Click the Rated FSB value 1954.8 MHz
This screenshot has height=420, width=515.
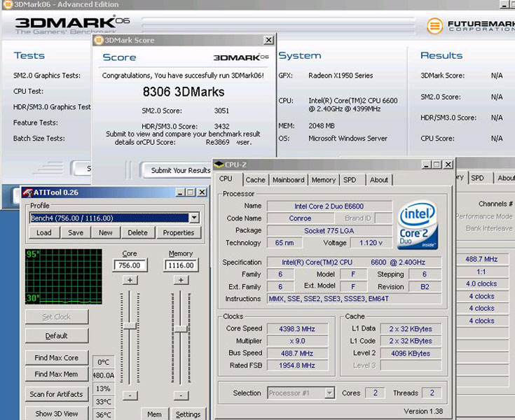point(297,365)
